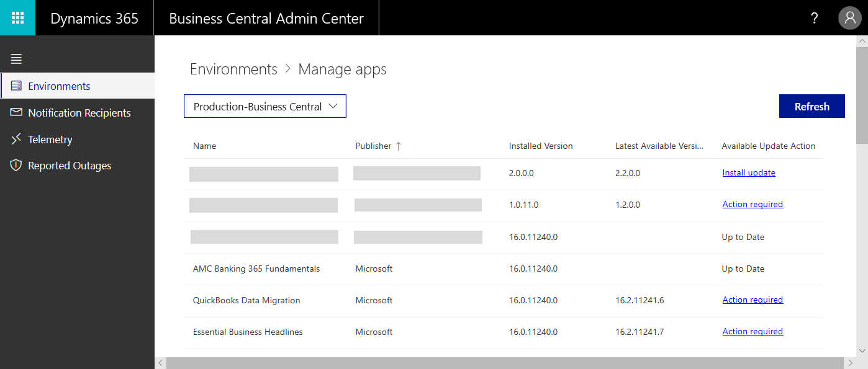868x369 pixels.
Task: Select Manage apps in the breadcrumb
Action: [x=342, y=69]
